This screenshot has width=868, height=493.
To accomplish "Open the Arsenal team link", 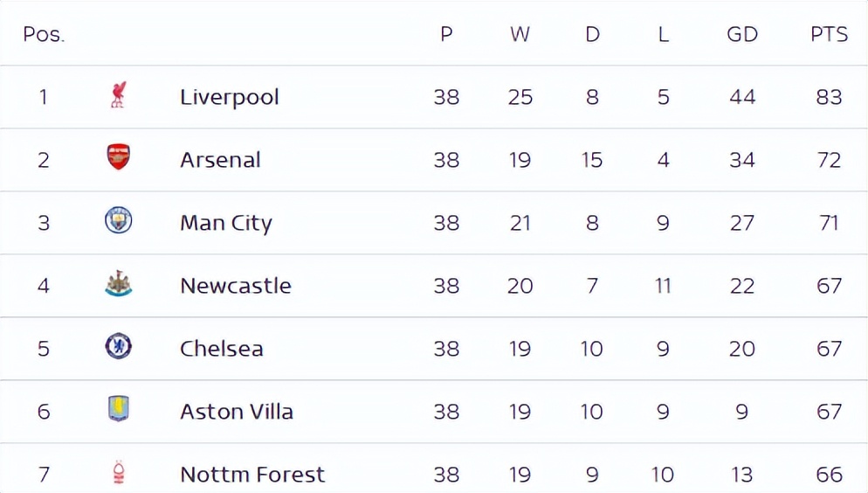I will coord(220,159).
